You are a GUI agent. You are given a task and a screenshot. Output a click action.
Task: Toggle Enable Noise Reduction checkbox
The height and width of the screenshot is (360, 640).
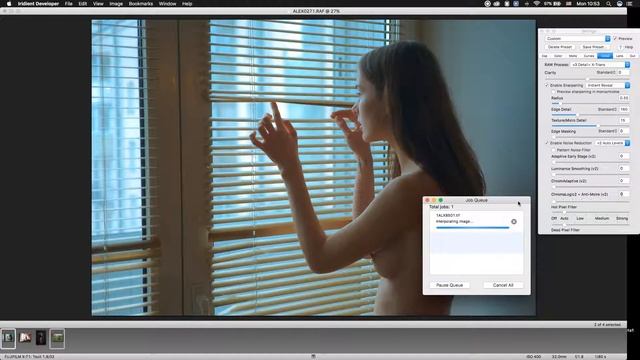[x=547, y=143]
